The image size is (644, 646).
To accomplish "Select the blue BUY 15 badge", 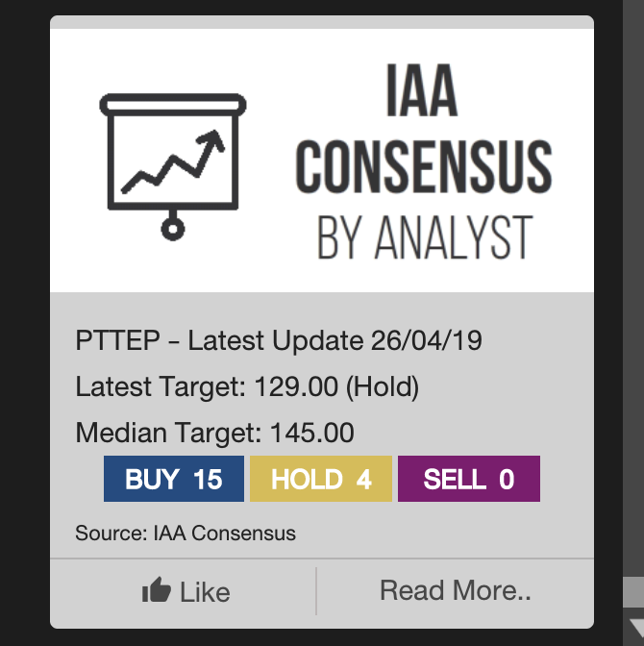I will coord(174,479).
